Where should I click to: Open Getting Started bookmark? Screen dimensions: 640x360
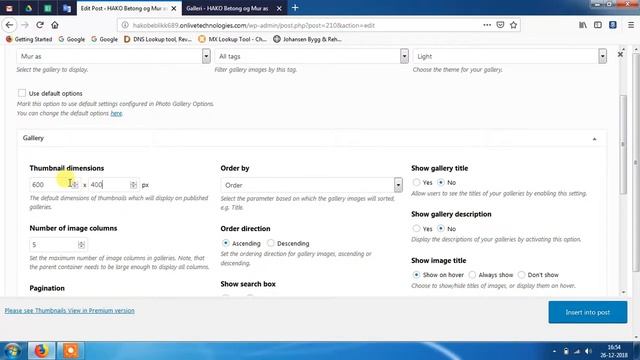click(29, 39)
